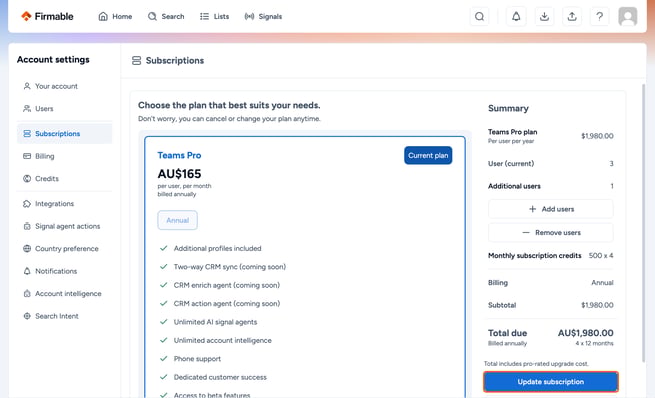The image size is (655, 398).
Task: Click the person icon beside Your account
Action: (27, 86)
